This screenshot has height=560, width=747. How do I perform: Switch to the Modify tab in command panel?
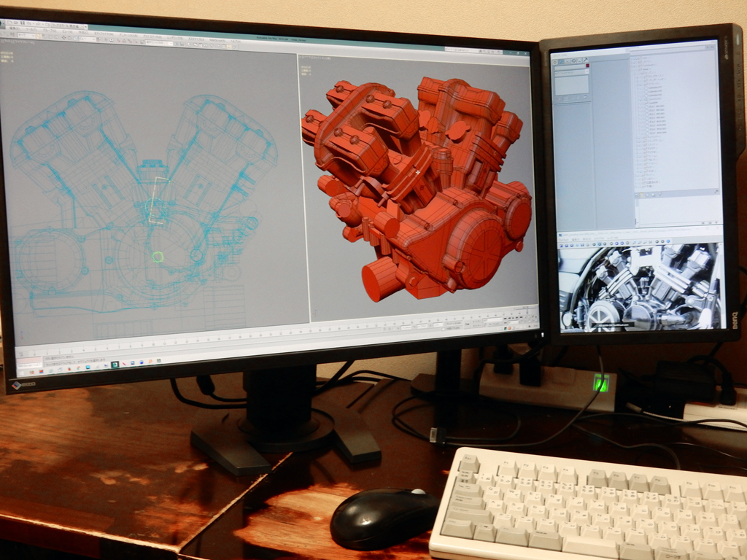click(561, 62)
